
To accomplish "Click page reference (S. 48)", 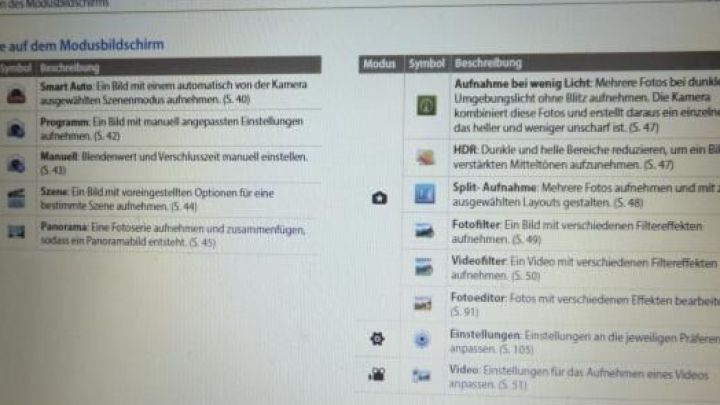I will point(629,202).
